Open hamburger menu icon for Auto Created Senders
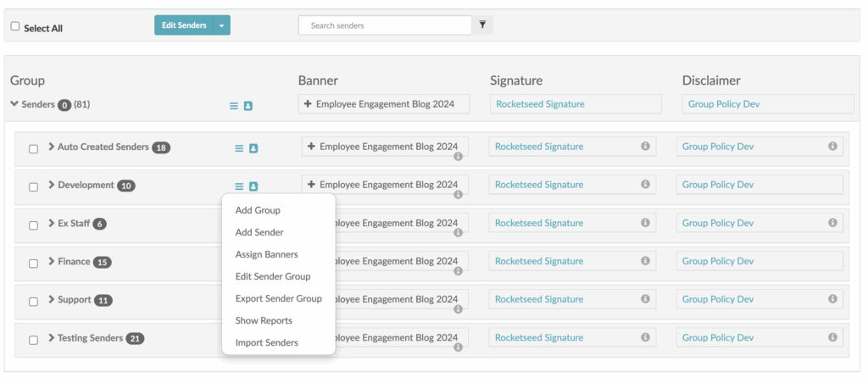The width and height of the screenshot is (868, 383). click(239, 148)
